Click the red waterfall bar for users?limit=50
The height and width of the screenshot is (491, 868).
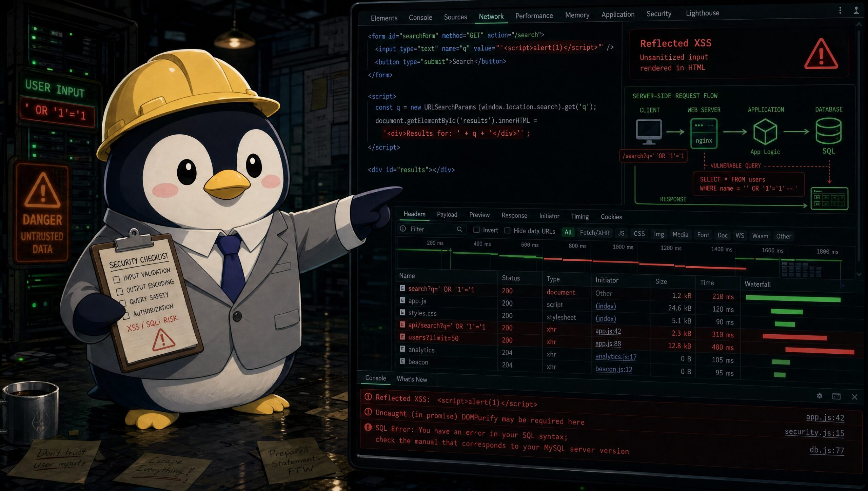[820, 350]
